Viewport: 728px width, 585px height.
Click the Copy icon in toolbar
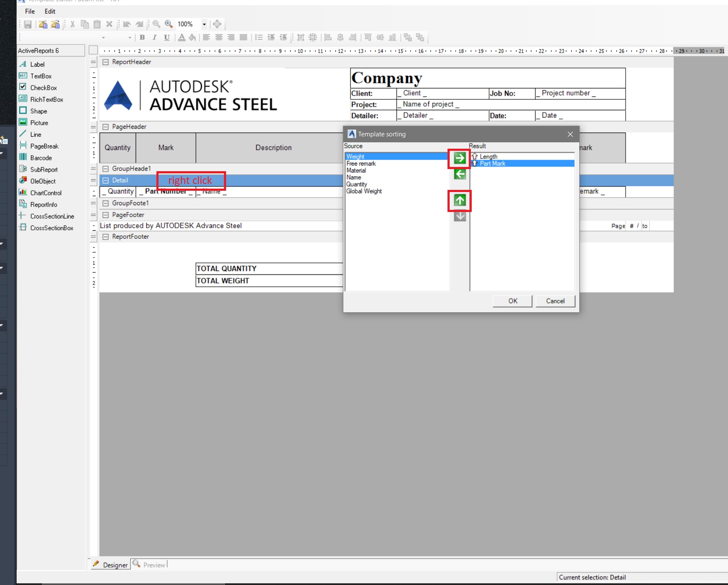(x=85, y=24)
